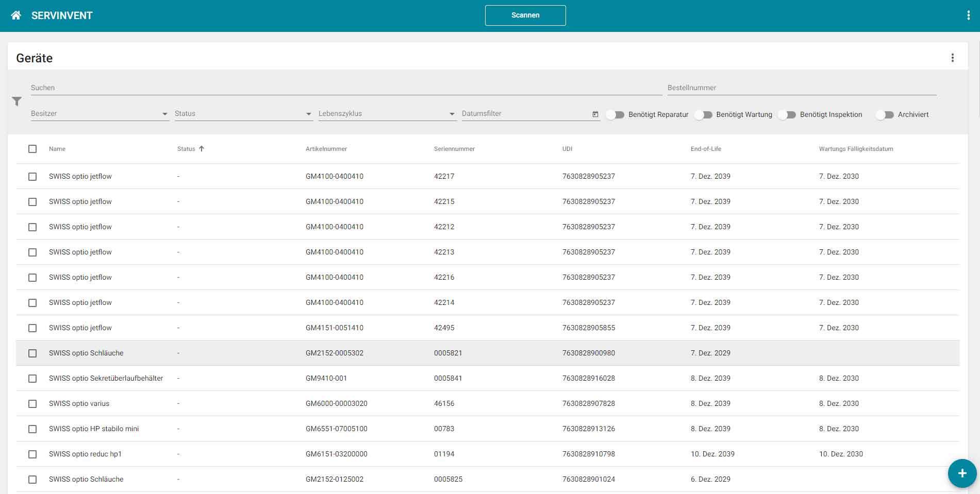
Task: Check the select-all checkbox in table header
Action: 32,149
